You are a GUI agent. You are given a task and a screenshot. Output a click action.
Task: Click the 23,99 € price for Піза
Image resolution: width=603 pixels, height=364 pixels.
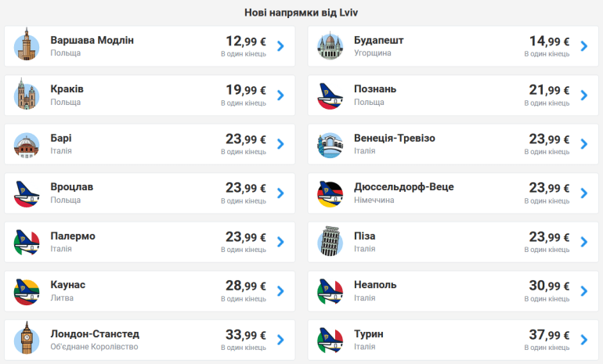(x=549, y=237)
